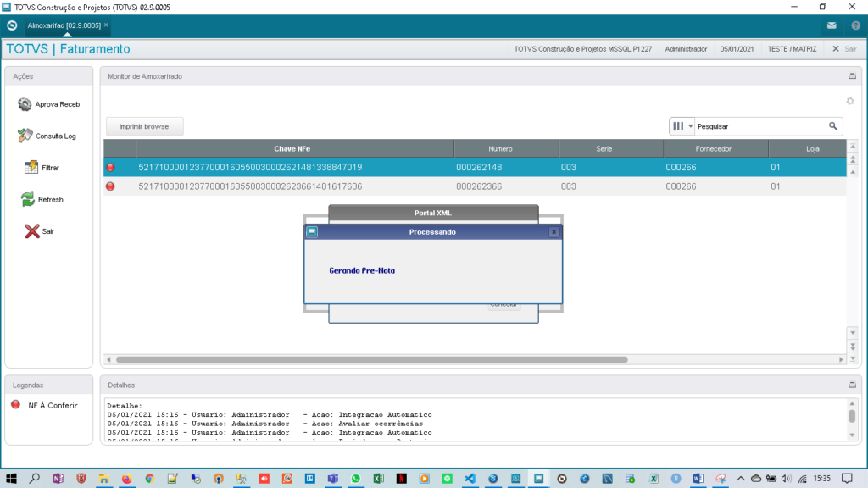Open the browse settings gear icon
The height and width of the screenshot is (488, 868).
(x=850, y=101)
